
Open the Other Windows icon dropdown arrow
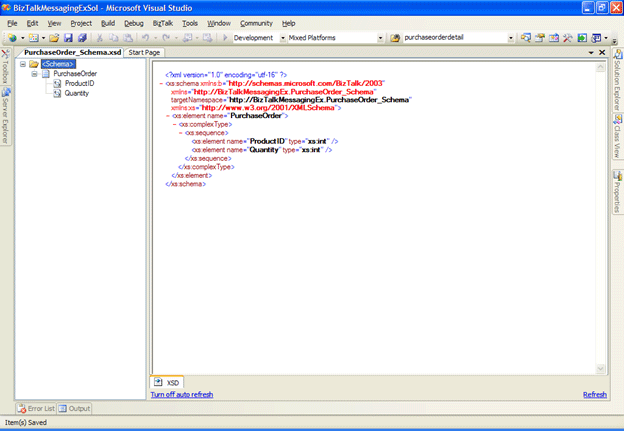point(606,38)
